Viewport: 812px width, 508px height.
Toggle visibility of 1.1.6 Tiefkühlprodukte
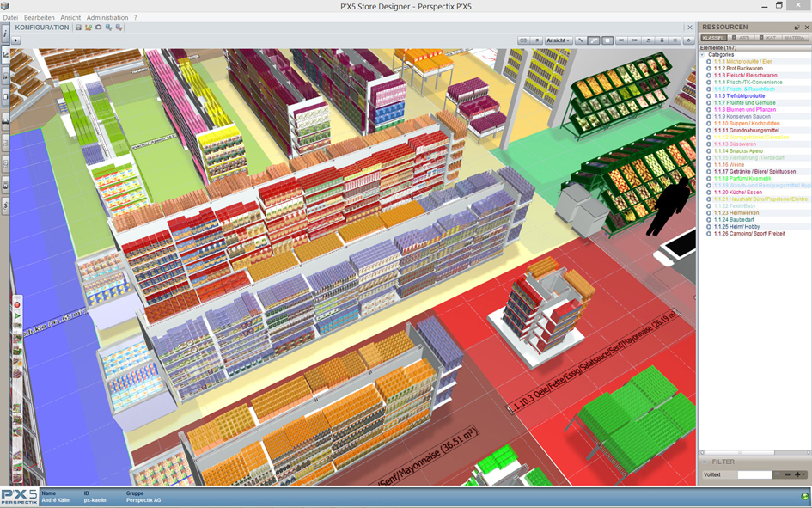709,95
